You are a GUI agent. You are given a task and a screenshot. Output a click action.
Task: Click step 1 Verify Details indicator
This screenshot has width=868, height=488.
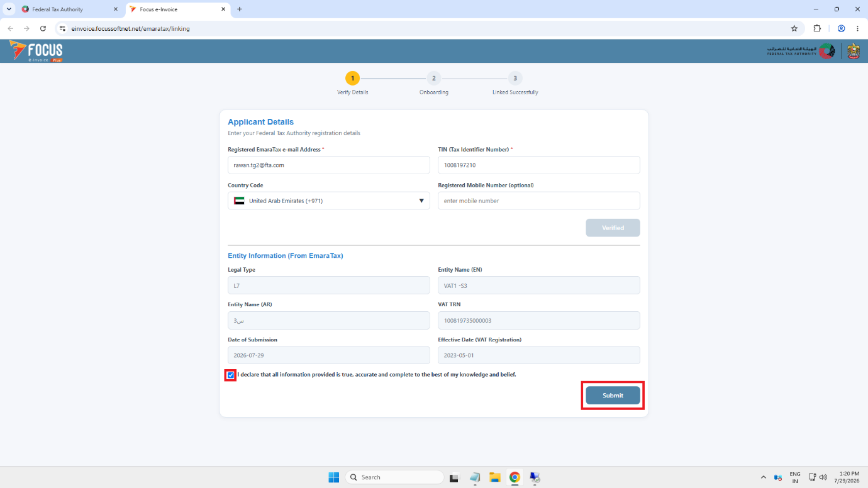pyautogui.click(x=352, y=79)
